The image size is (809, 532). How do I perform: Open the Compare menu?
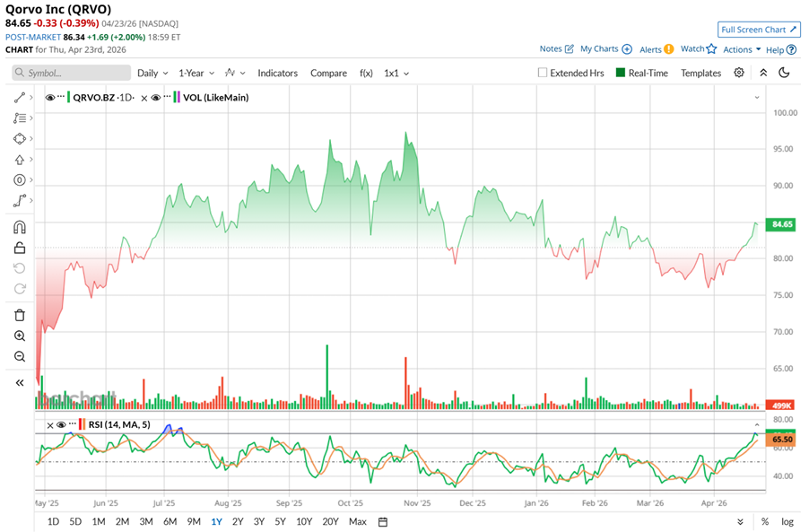pos(328,74)
